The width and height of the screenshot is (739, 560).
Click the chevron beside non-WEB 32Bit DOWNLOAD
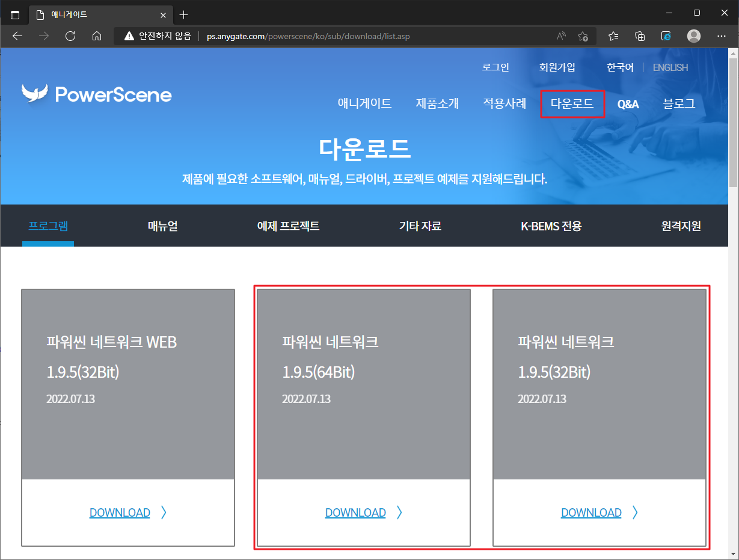tap(636, 512)
